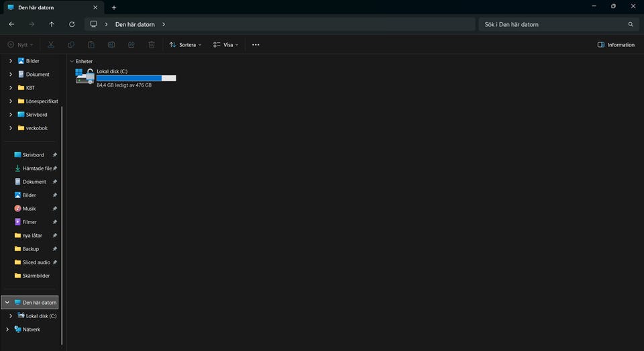Click chevron before Den här datorn breadcrumb
The image size is (644, 351).
click(106, 24)
